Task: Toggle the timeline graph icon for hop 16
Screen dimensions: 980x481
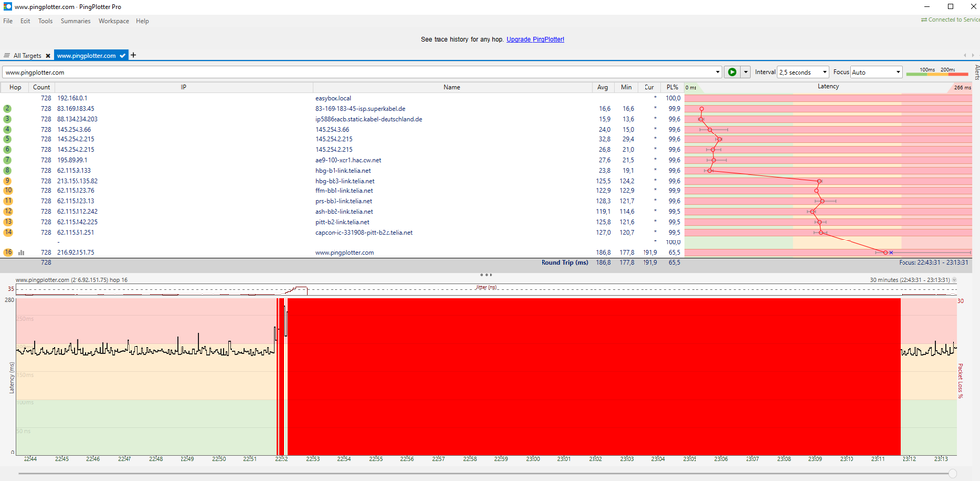Action: tap(21, 252)
